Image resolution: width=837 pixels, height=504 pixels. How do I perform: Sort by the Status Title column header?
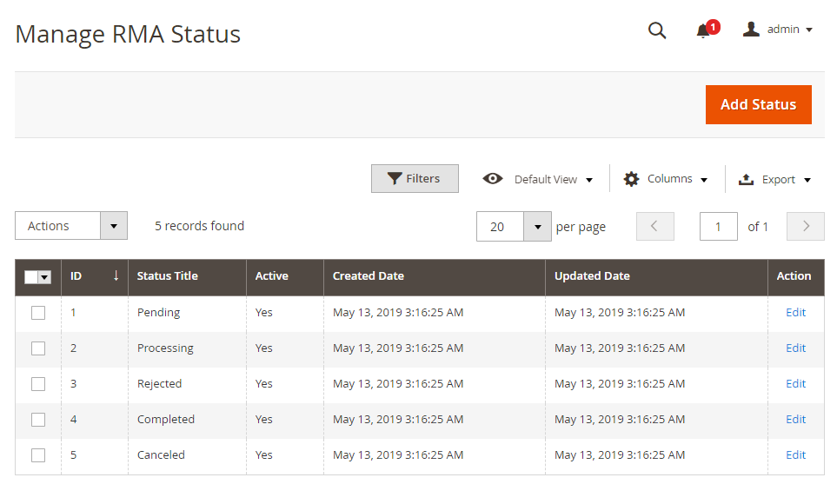click(x=168, y=276)
